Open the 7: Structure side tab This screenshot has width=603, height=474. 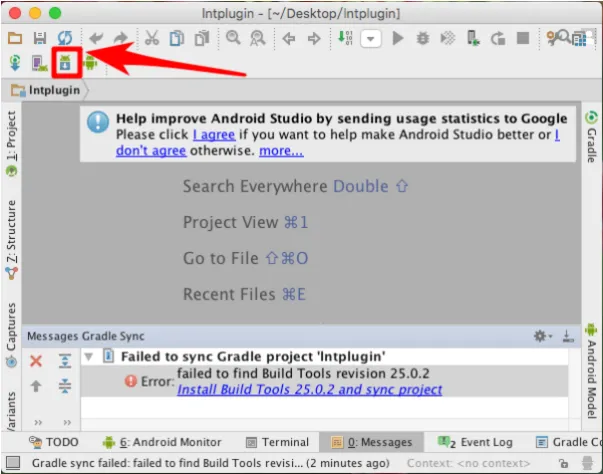coord(11,239)
